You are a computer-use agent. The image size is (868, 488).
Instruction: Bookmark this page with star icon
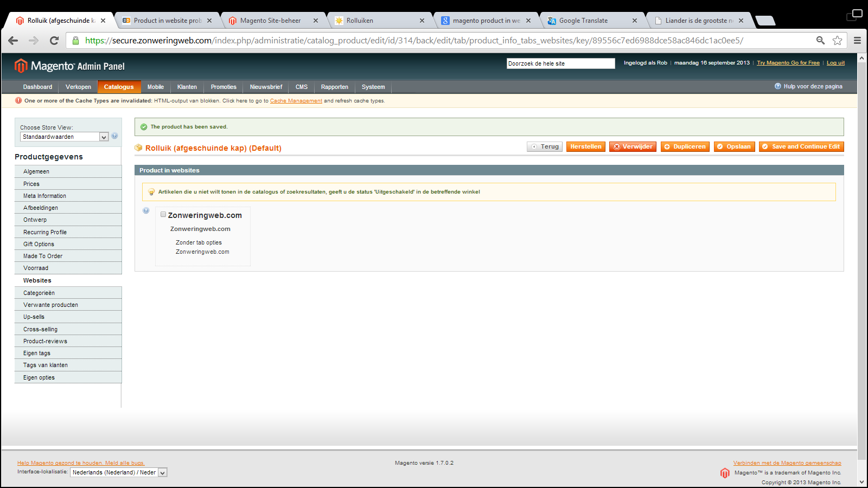(x=838, y=41)
